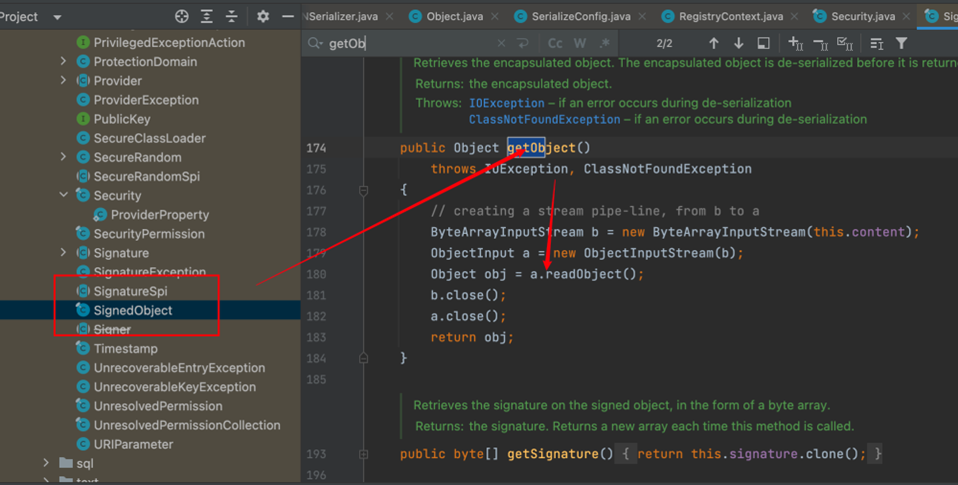Click select all occurrences icon
This screenshot has width=958, height=485.
845,43
